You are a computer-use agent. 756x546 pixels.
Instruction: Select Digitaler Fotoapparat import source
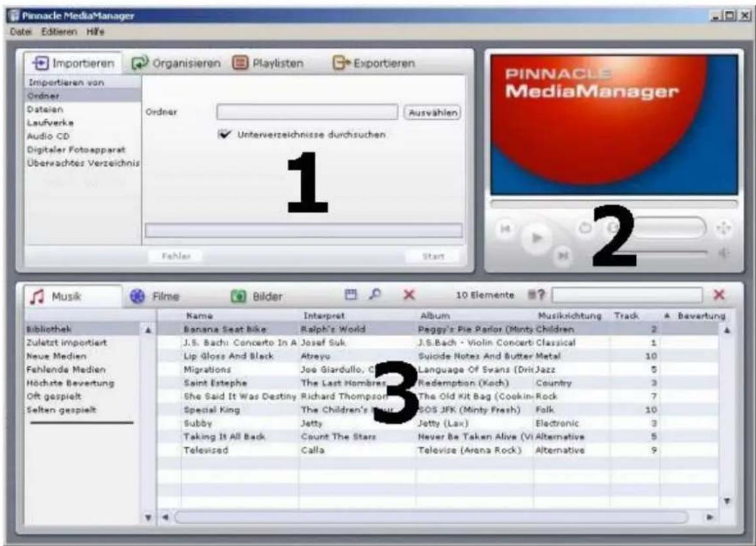pyautogui.click(x=83, y=150)
